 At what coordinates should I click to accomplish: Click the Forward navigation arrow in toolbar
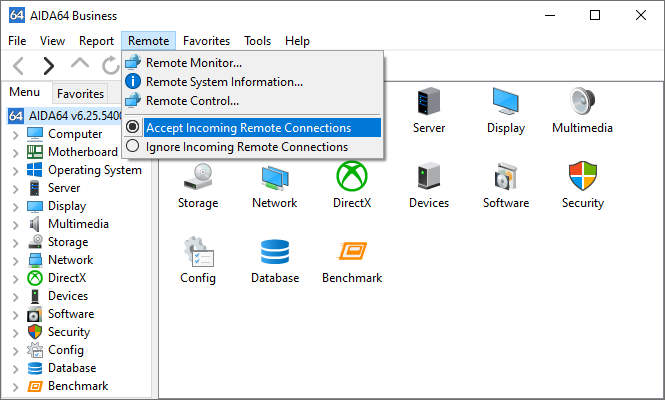49,66
